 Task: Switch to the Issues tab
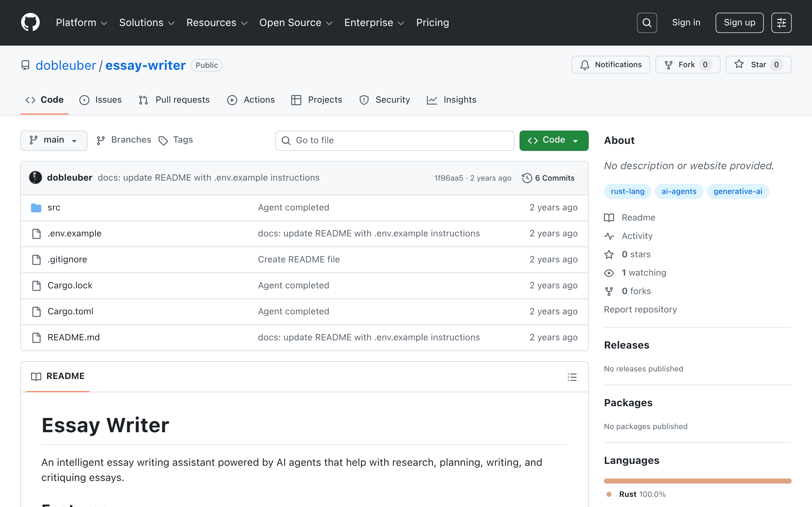[100, 100]
